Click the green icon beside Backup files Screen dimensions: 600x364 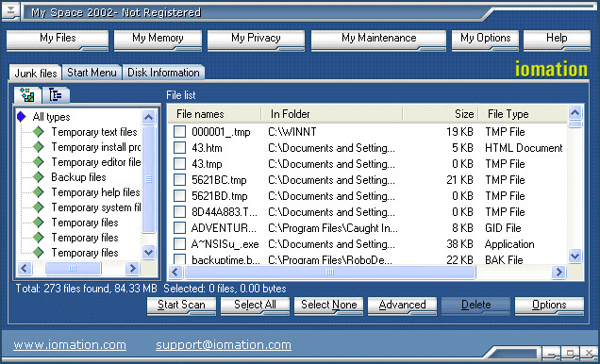(x=39, y=177)
